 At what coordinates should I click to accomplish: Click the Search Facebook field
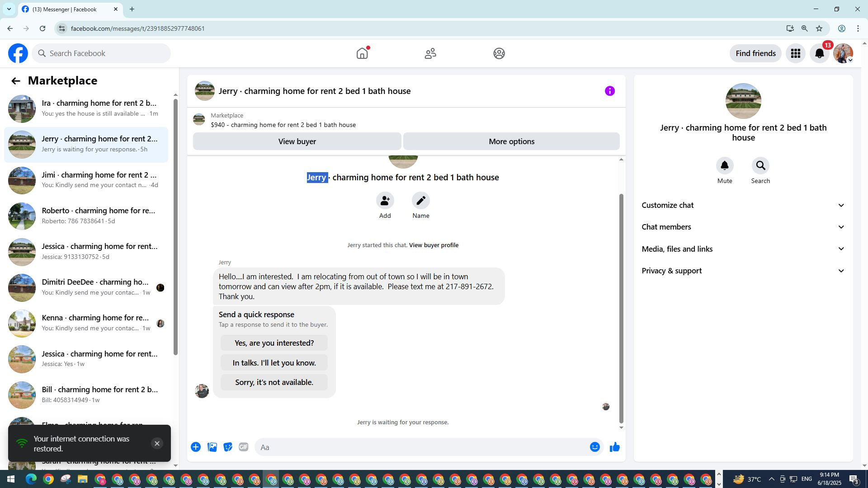(101, 53)
